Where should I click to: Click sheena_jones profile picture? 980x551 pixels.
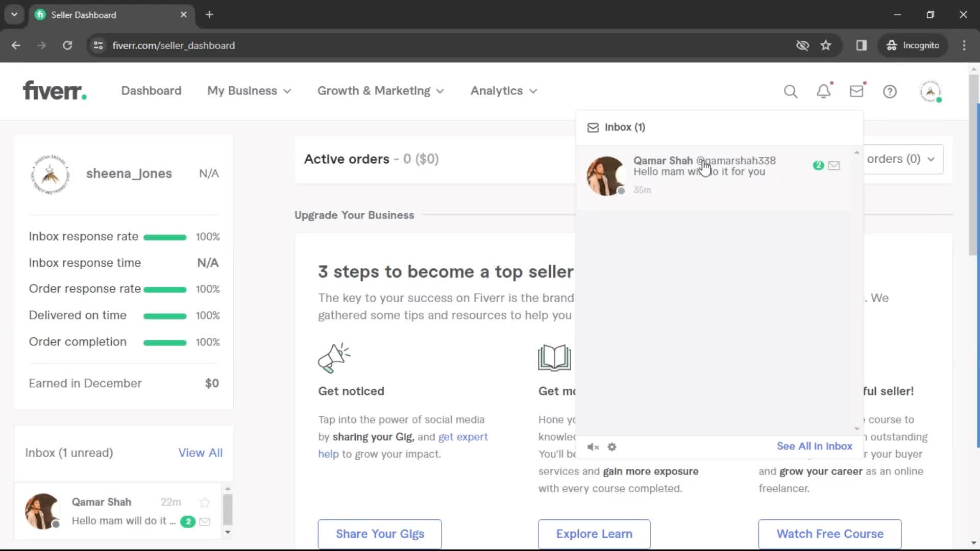pyautogui.click(x=50, y=174)
